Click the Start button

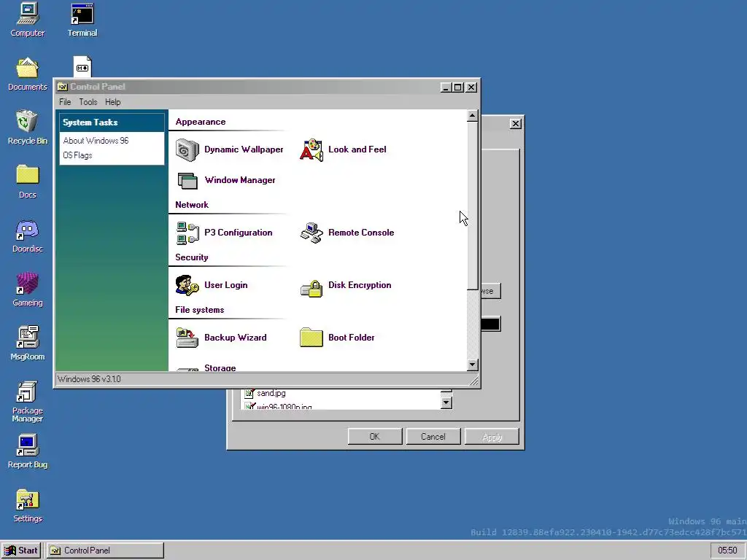coord(21,551)
